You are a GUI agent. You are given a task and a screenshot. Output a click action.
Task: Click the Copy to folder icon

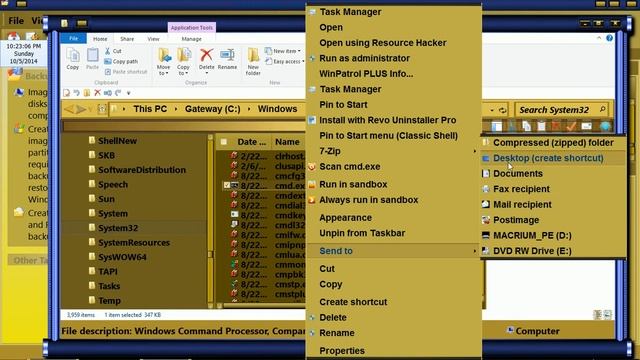pyautogui.click(x=184, y=55)
